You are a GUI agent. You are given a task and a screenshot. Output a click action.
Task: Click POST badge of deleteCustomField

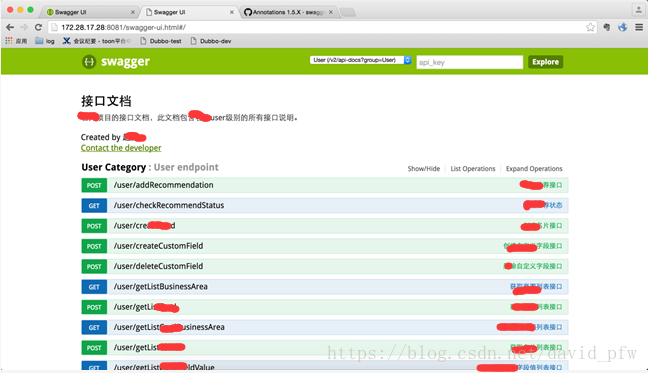pos(94,266)
